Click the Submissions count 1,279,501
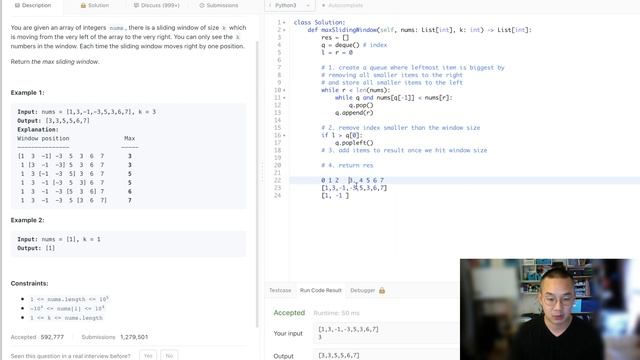640x360 pixels. (134, 337)
